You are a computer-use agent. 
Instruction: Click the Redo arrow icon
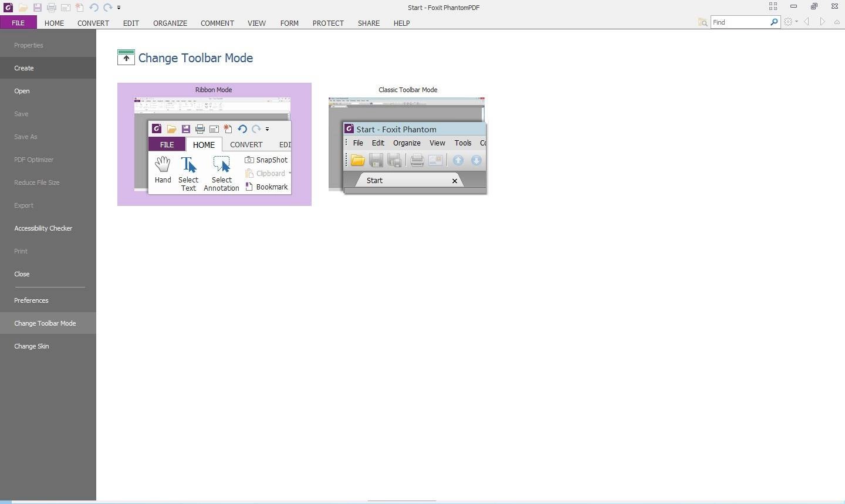[108, 8]
